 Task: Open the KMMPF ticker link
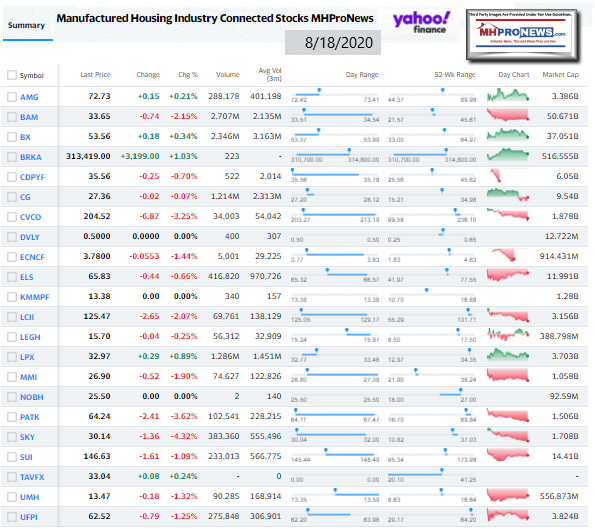[35, 297]
